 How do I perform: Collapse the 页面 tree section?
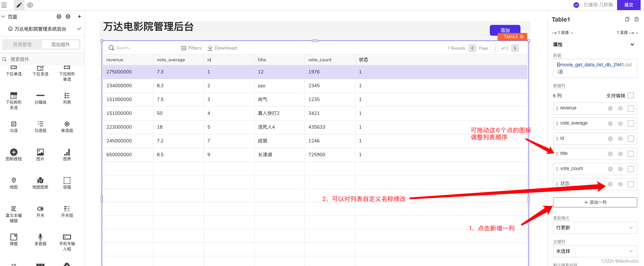(x=3, y=16)
